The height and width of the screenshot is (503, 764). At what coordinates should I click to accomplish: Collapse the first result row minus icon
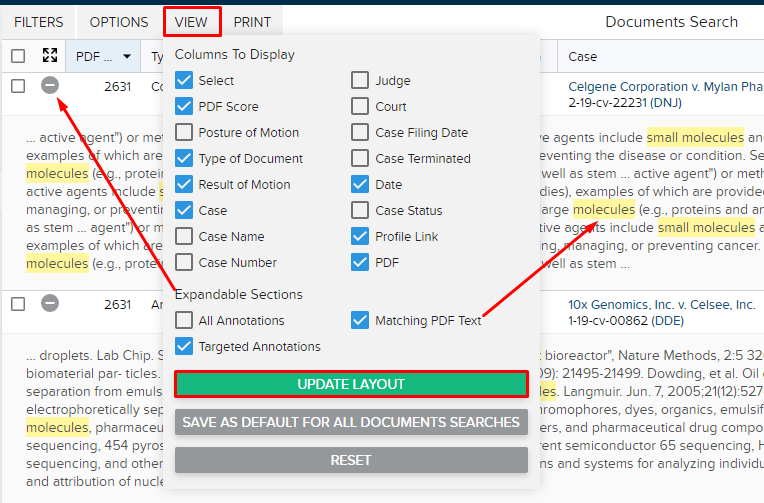click(x=50, y=85)
